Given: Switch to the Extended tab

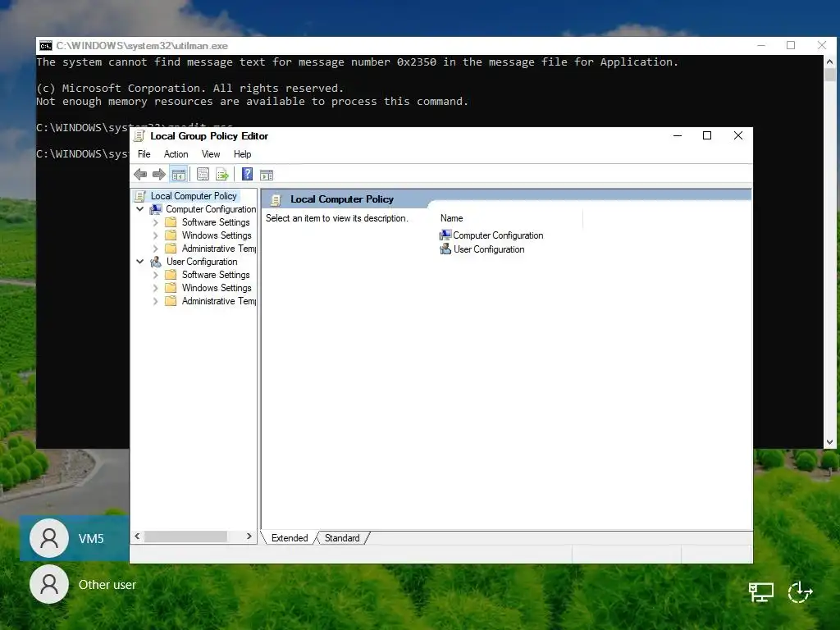Looking at the screenshot, I should [290, 538].
